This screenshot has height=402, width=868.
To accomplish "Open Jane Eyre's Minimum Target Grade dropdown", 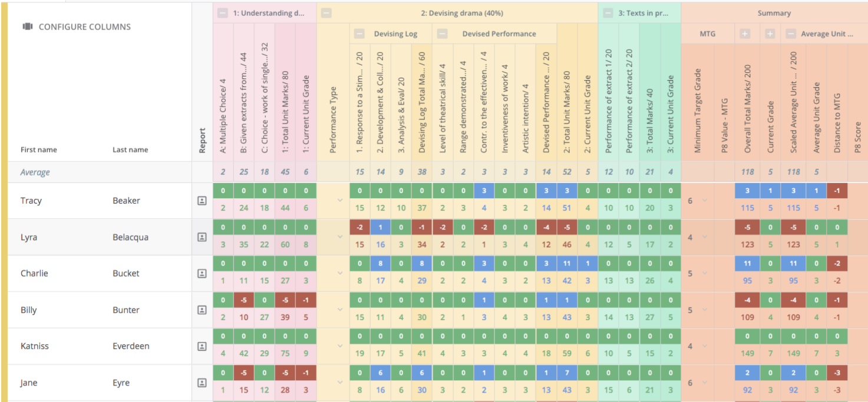I will (x=704, y=383).
